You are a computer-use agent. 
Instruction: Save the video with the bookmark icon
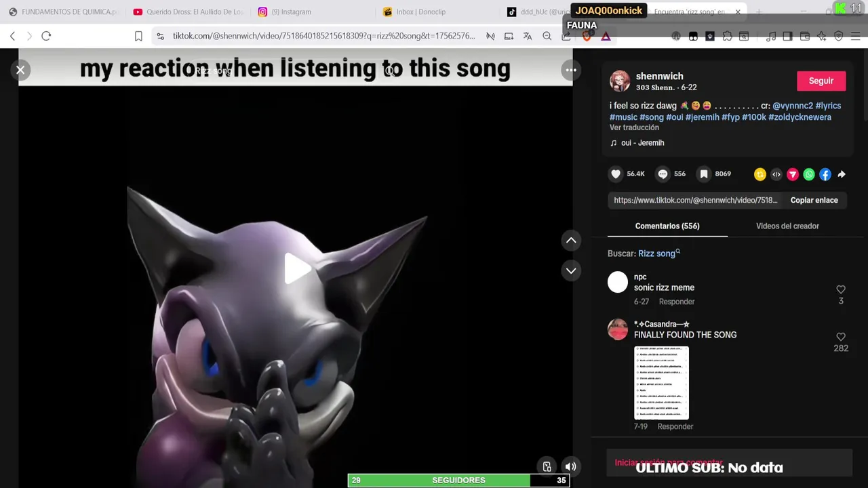704,174
